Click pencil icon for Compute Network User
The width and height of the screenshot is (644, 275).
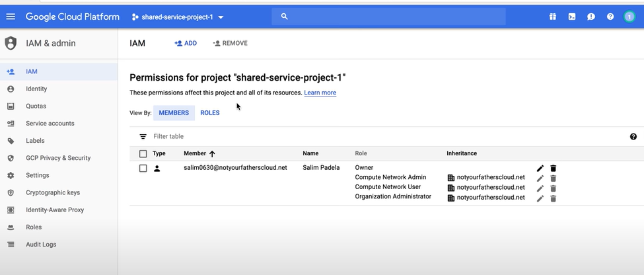(x=540, y=188)
